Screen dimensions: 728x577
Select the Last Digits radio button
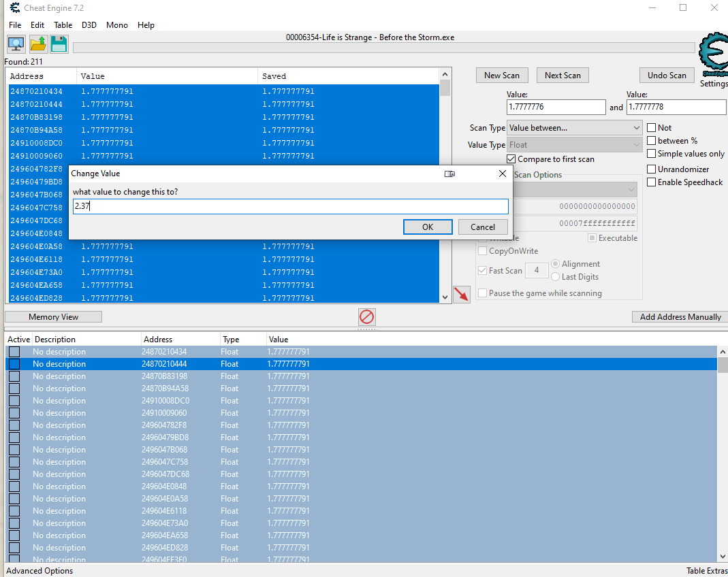pyautogui.click(x=555, y=277)
